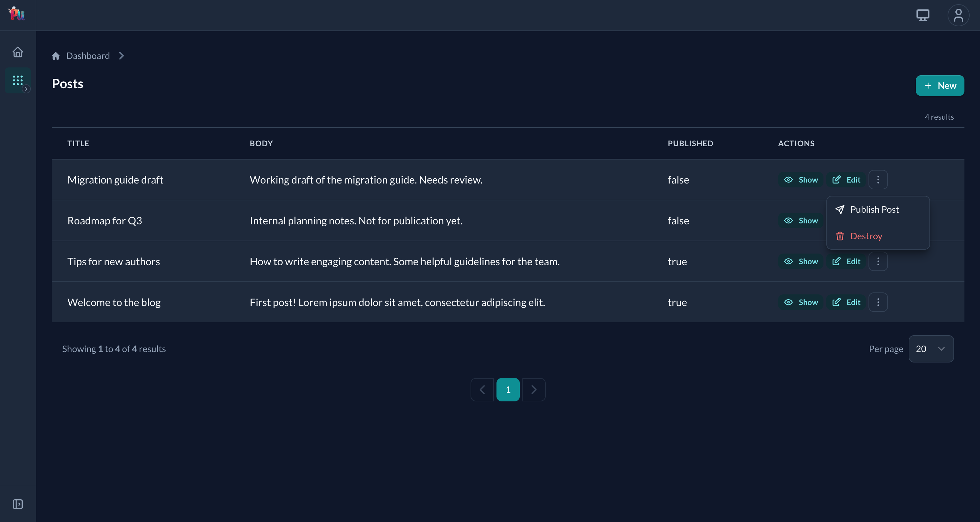Viewport: 980px width, 522px height.
Task: Edit the Migration guide draft post
Action: tap(846, 180)
